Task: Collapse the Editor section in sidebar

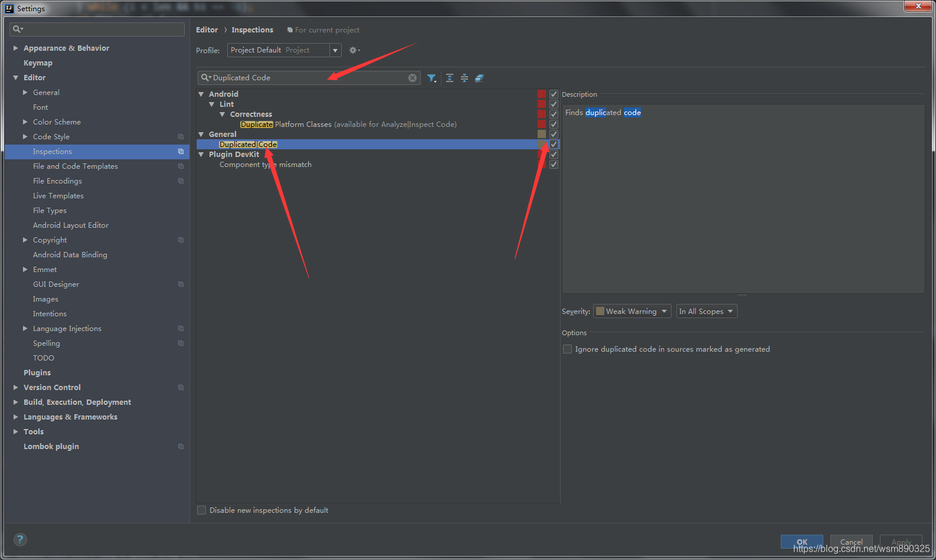Action: pyautogui.click(x=15, y=78)
